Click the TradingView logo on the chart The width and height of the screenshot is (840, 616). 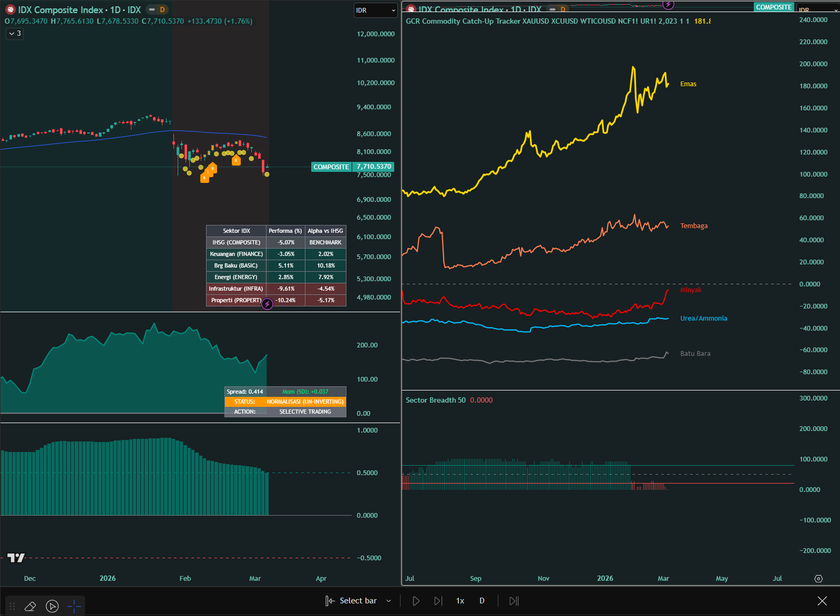click(x=16, y=558)
